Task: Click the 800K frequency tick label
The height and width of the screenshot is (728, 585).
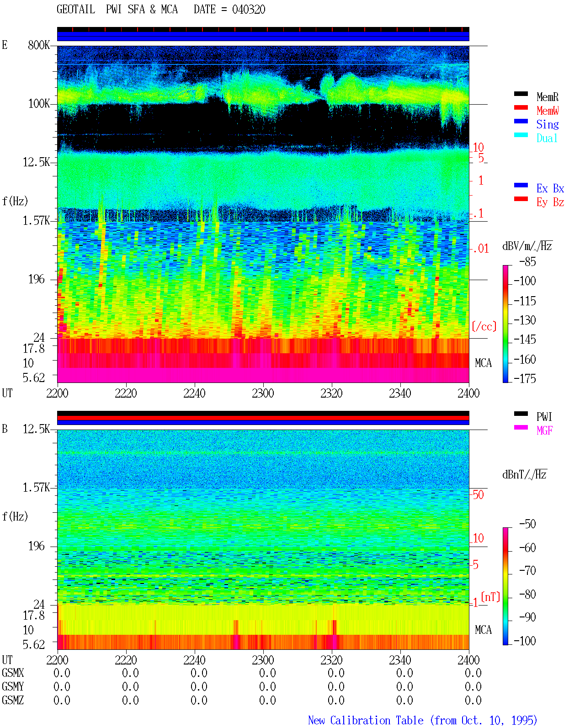Action: tap(39, 45)
